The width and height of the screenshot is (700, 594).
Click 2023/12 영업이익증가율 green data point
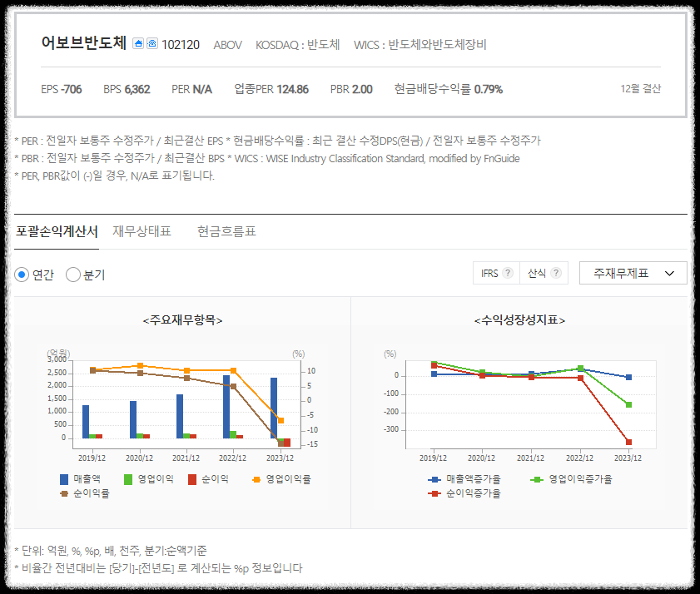(x=628, y=405)
